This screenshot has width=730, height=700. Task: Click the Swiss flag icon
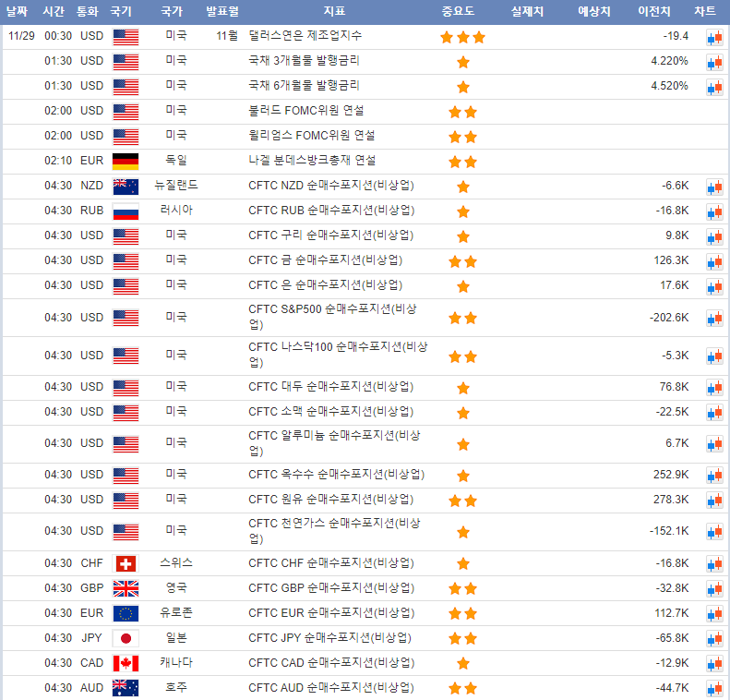[x=125, y=563]
